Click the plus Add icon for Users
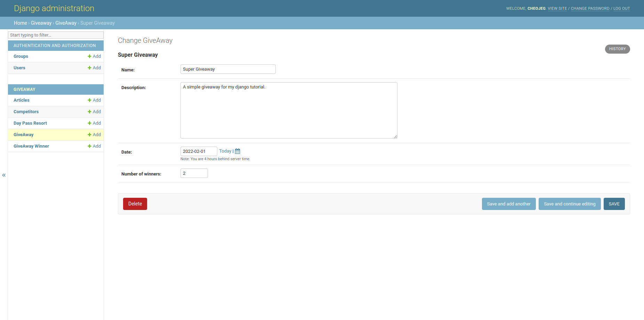644x320 pixels. 90,68
